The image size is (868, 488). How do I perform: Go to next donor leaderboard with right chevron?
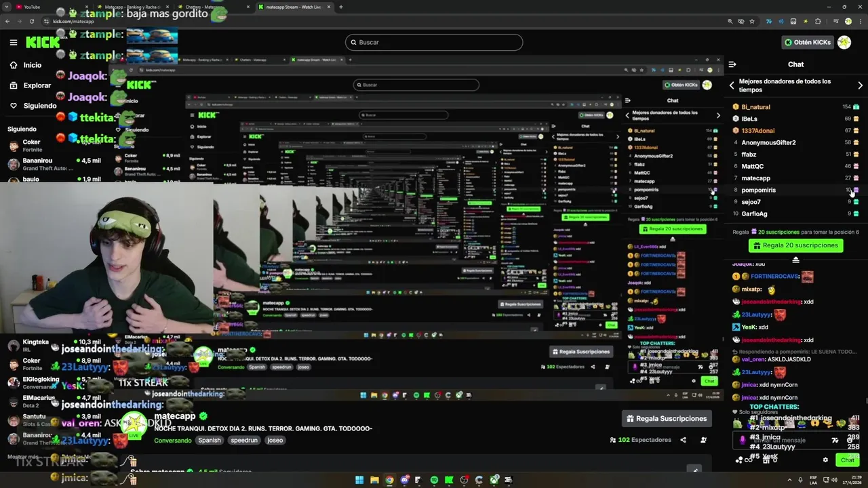pos(860,85)
